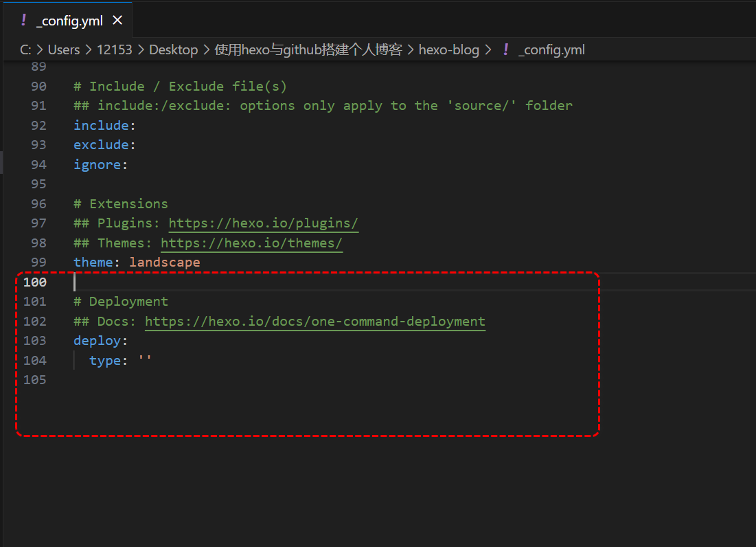Select line number 104 in the gutter

35,360
